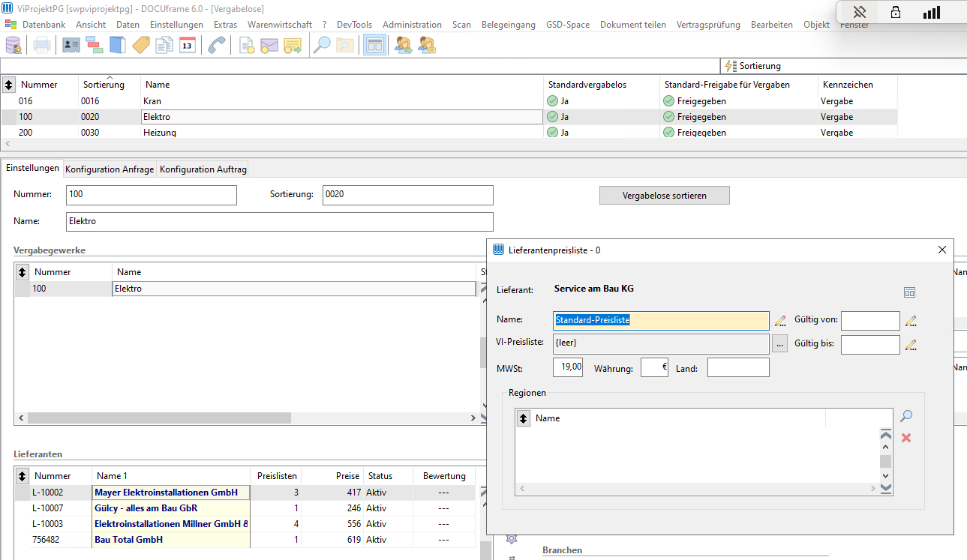Search regions with the Regionen magnifier icon
Viewport: 967px width, 560px height.
tap(906, 416)
